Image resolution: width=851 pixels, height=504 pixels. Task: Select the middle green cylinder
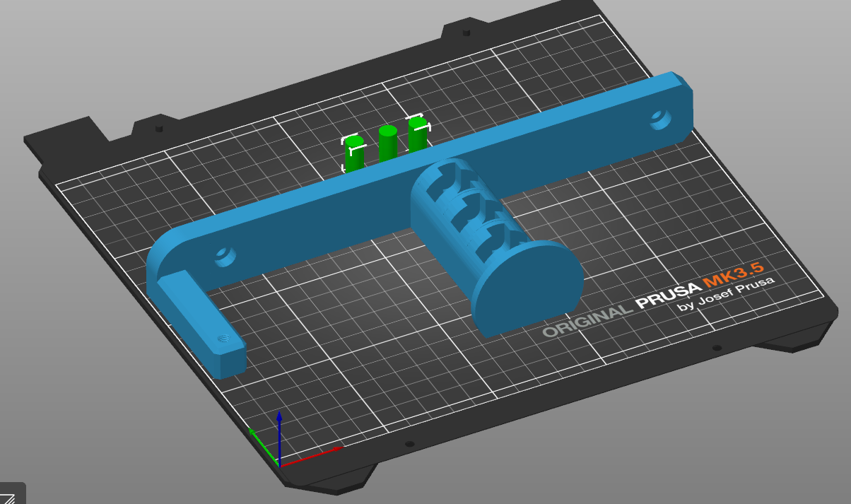(388, 143)
